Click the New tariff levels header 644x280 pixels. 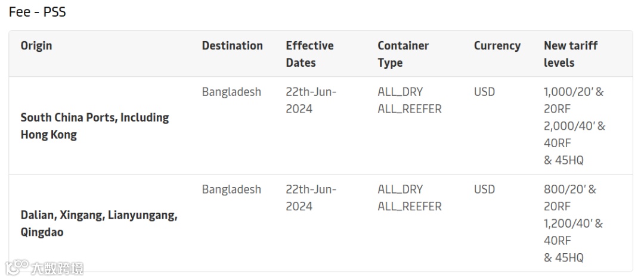pos(570,54)
